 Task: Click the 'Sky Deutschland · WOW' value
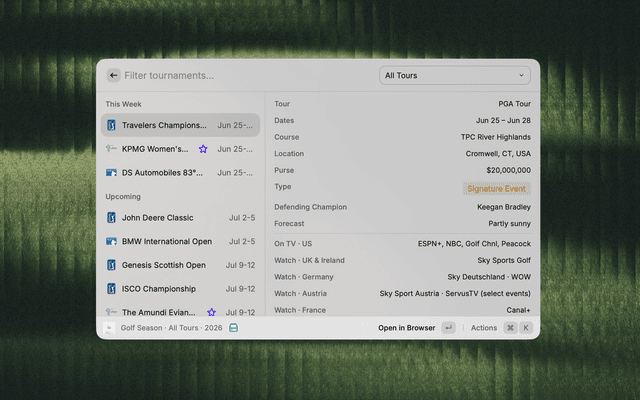point(489,277)
